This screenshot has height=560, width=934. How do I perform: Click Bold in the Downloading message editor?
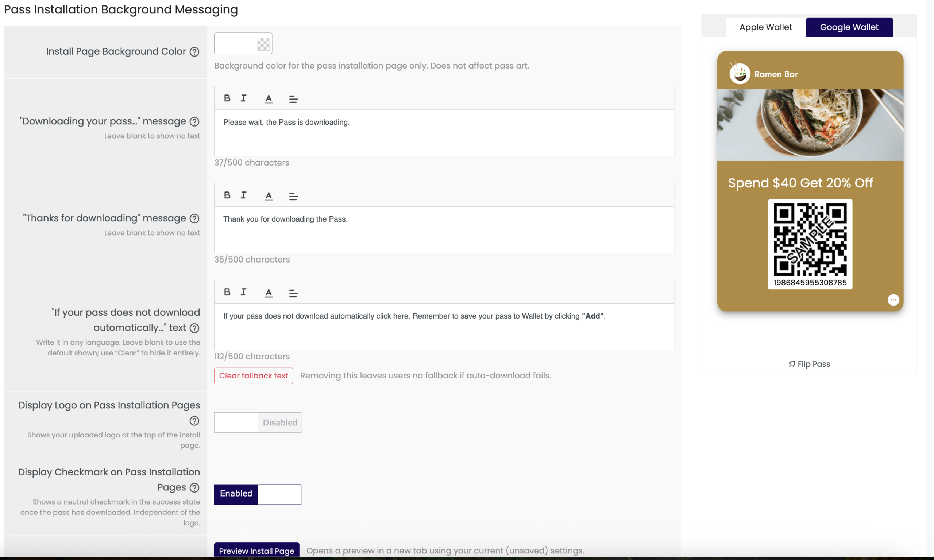227,98
